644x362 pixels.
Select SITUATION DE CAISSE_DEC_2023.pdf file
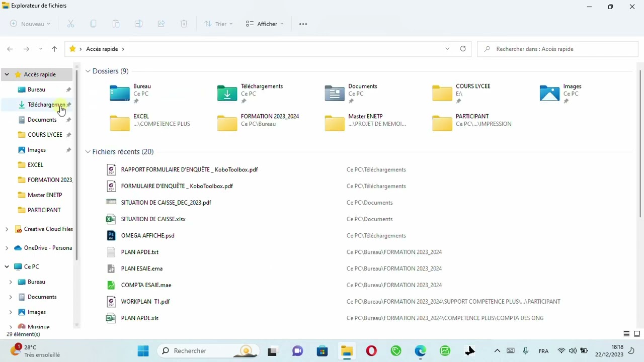click(166, 203)
